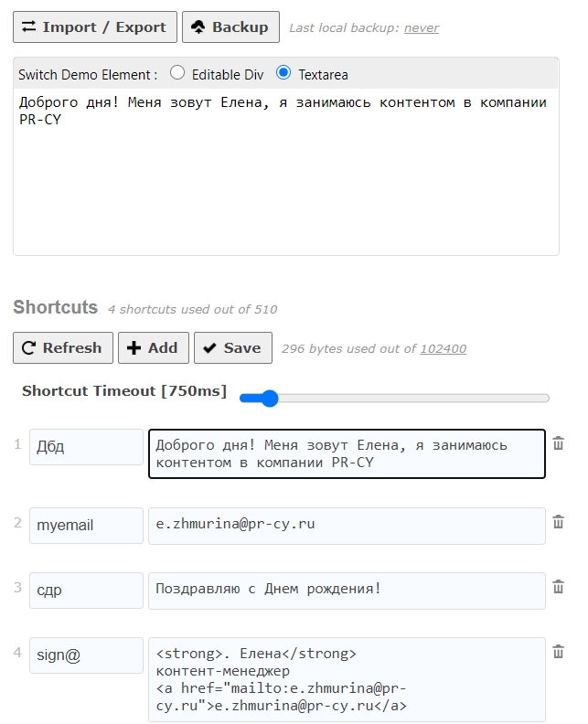Click the sign@ shortcut key field
588x724 pixels.
coord(86,655)
